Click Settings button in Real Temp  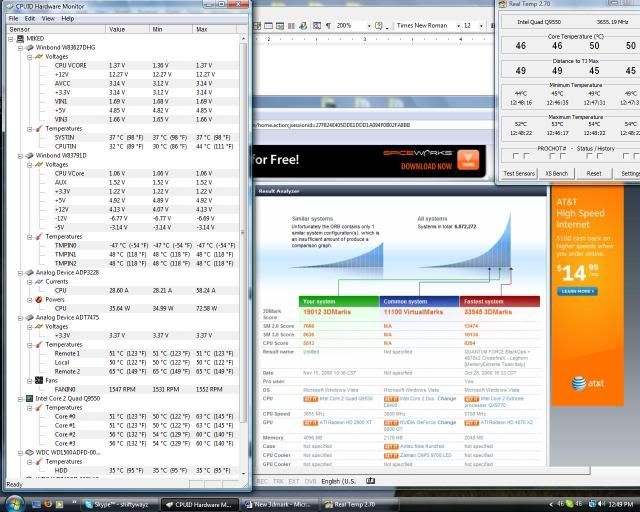click(x=629, y=174)
